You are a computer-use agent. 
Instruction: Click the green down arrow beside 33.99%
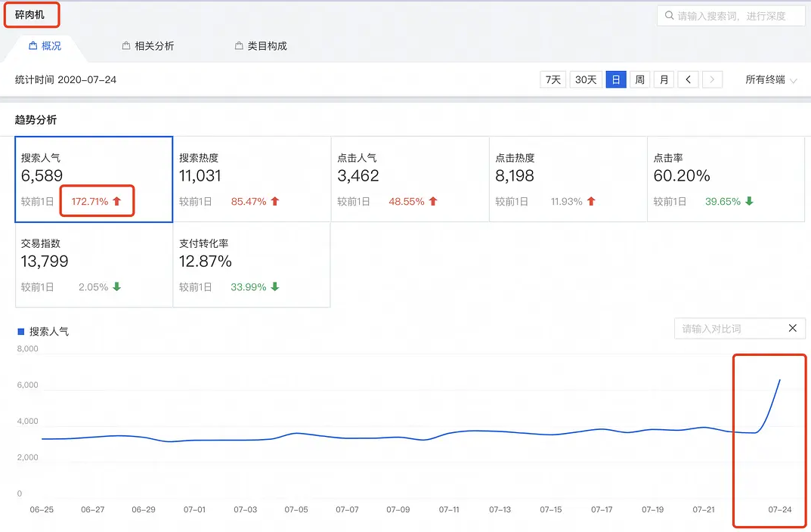click(x=275, y=287)
